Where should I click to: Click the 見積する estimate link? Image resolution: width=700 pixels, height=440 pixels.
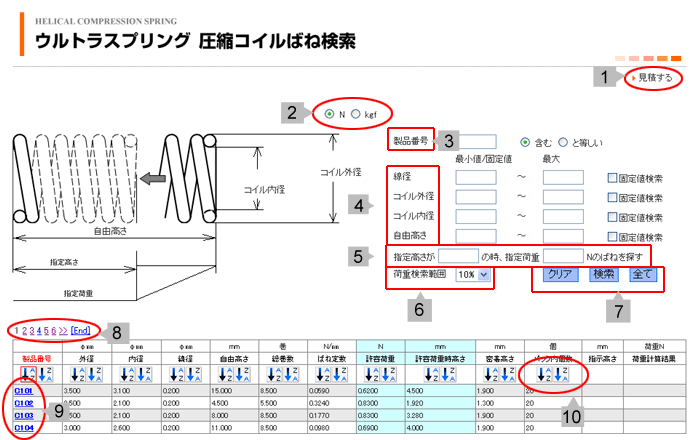pyautogui.click(x=655, y=78)
